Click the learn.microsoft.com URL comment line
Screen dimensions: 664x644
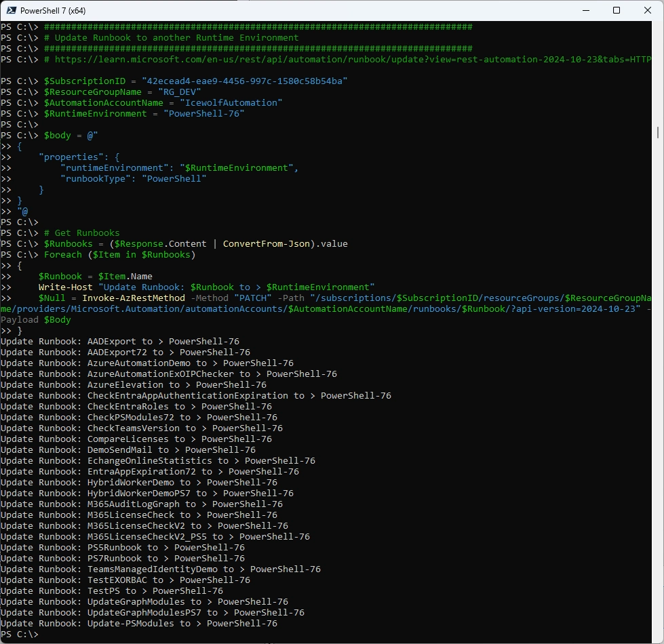pyautogui.click(x=348, y=59)
